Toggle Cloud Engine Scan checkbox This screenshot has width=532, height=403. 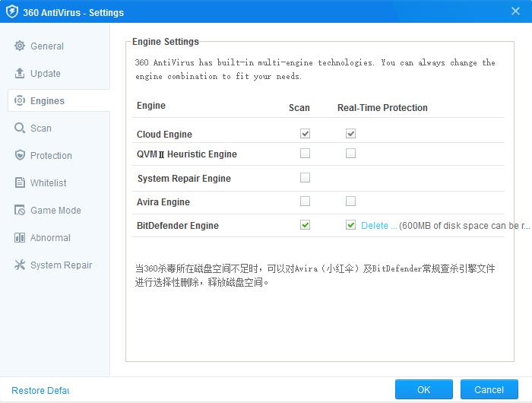(x=305, y=134)
